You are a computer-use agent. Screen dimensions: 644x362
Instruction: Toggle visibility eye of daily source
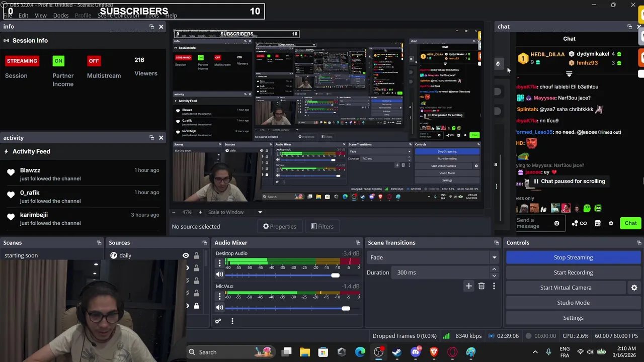(186, 255)
